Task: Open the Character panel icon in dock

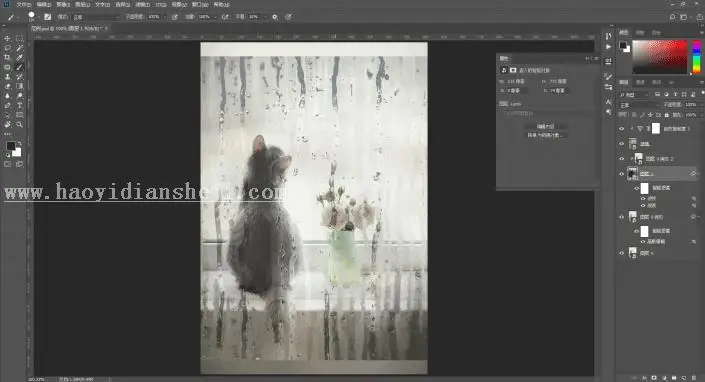Action: tap(608, 102)
